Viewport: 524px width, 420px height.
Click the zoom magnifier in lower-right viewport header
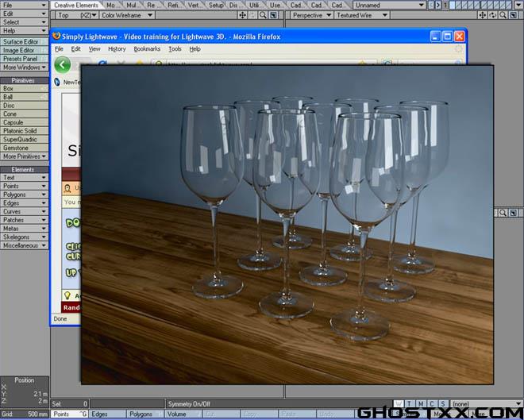[503, 213]
